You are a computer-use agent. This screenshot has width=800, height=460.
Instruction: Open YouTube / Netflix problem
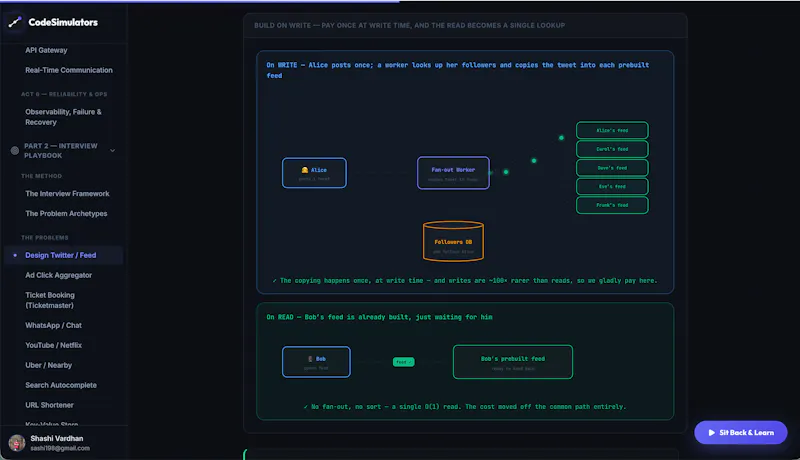tap(54, 345)
